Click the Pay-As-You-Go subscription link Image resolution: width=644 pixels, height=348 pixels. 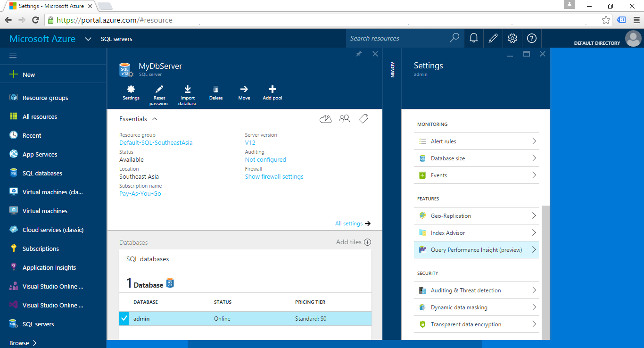pos(140,193)
